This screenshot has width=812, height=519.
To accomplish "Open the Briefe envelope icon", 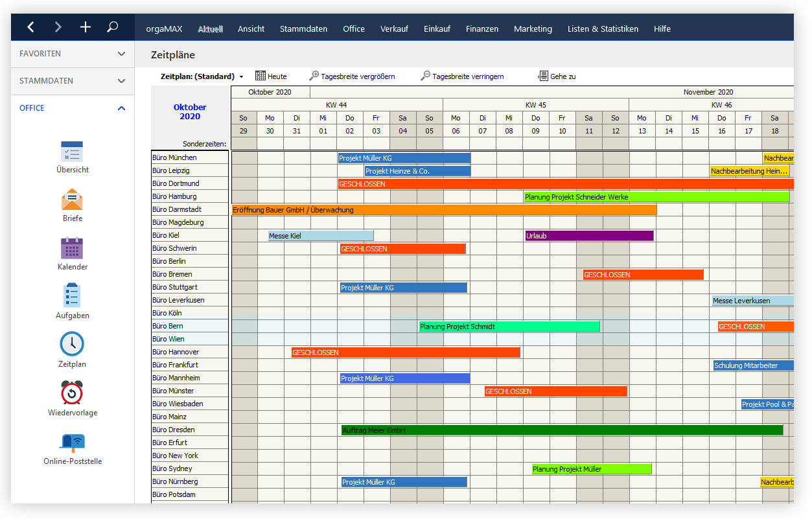I will (72, 200).
